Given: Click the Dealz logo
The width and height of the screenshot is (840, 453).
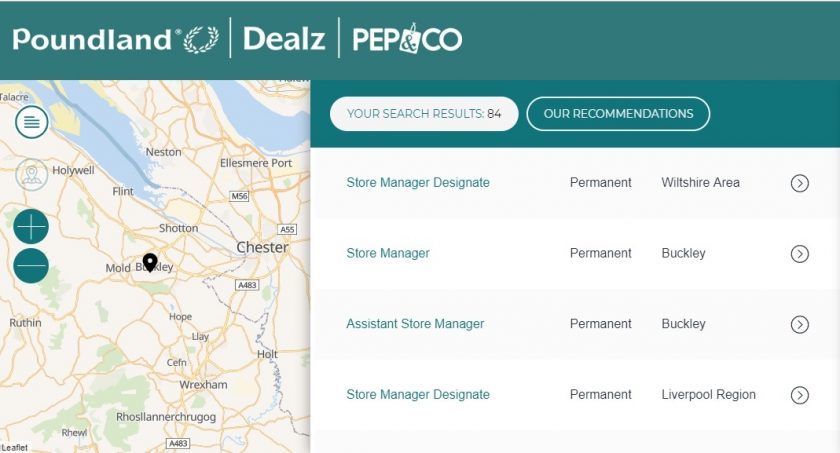Looking at the screenshot, I should pyautogui.click(x=284, y=39).
